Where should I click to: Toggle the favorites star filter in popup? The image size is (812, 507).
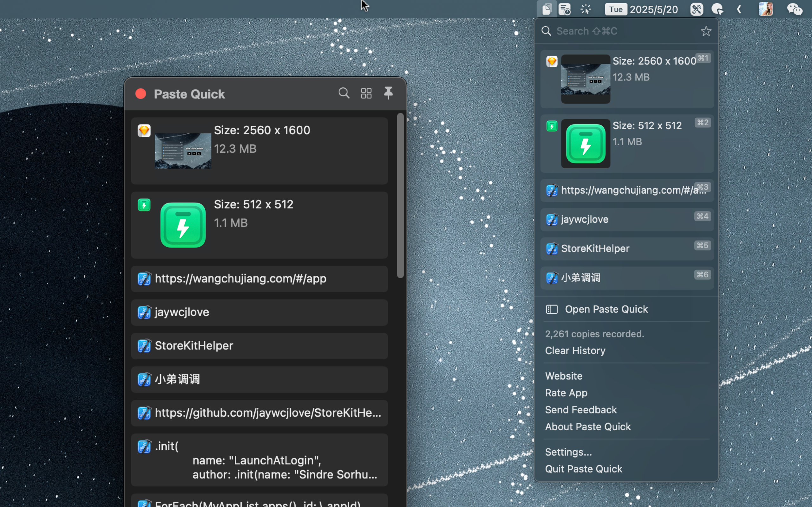coord(706,31)
